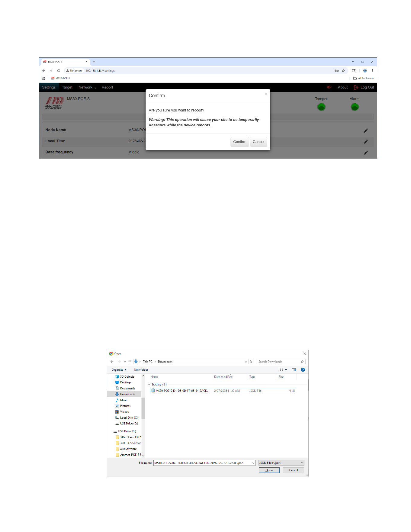Collapse the Today (1) group
The height and width of the screenshot is (532, 411).
[149, 385]
